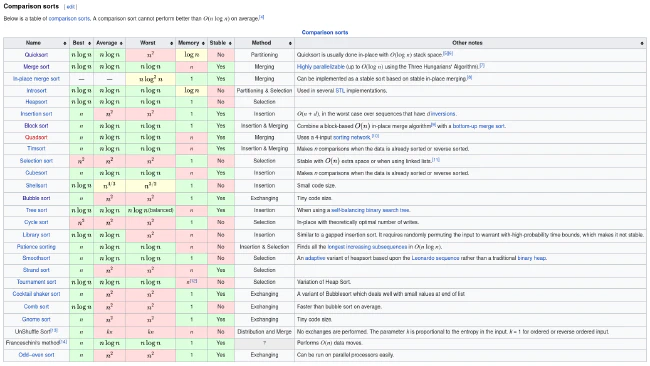Open the Tree sort article link
This screenshot has width=650, height=366.
36,210
